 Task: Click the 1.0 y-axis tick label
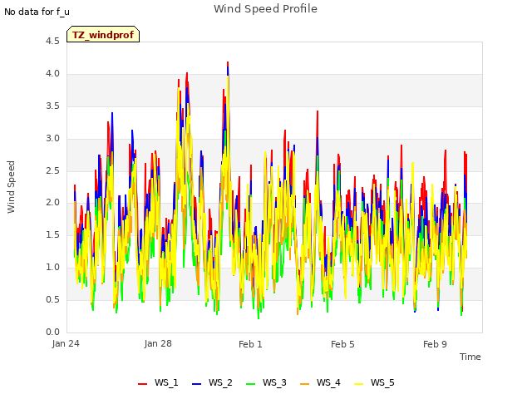click(x=52, y=268)
